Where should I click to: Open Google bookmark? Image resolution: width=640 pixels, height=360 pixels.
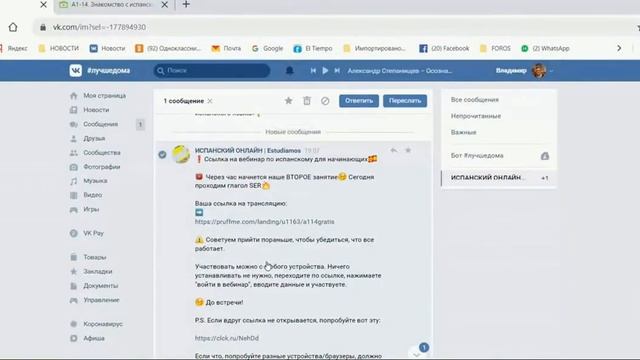pos(267,48)
